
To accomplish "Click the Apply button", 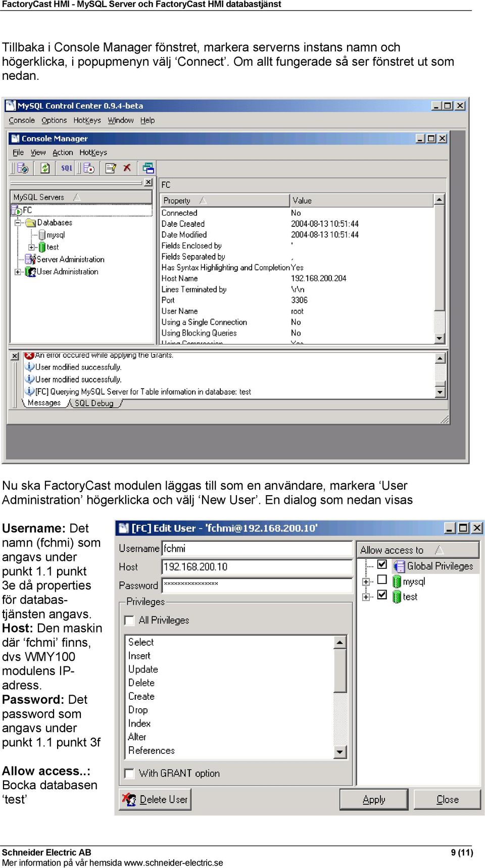I will click(374, 799).
